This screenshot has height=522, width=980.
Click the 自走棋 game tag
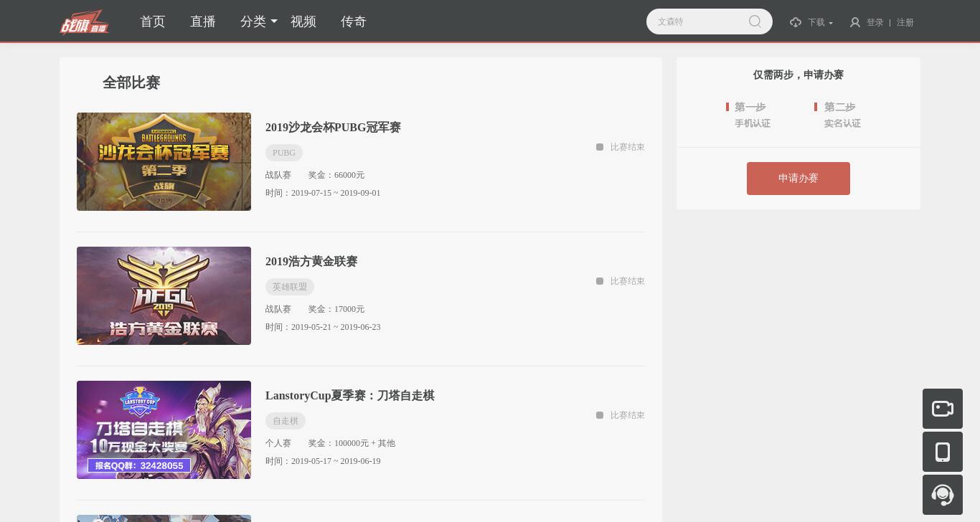click(x=286, y=421)
